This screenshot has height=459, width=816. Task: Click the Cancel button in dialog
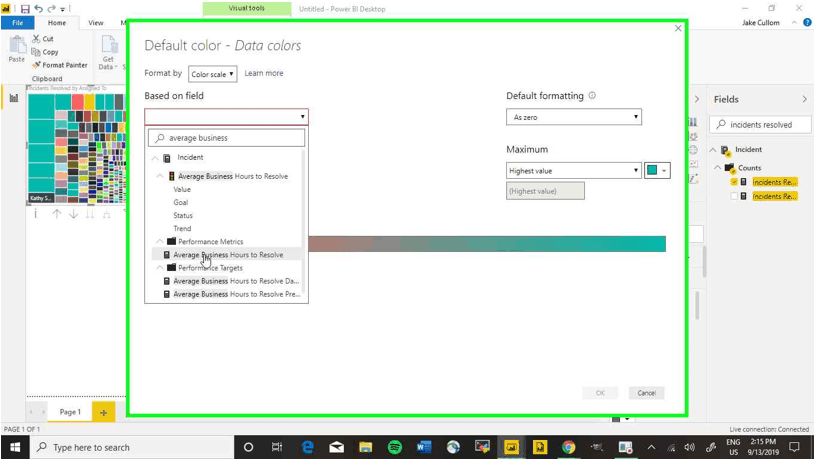pyautogui.click(x=646, y=393)
